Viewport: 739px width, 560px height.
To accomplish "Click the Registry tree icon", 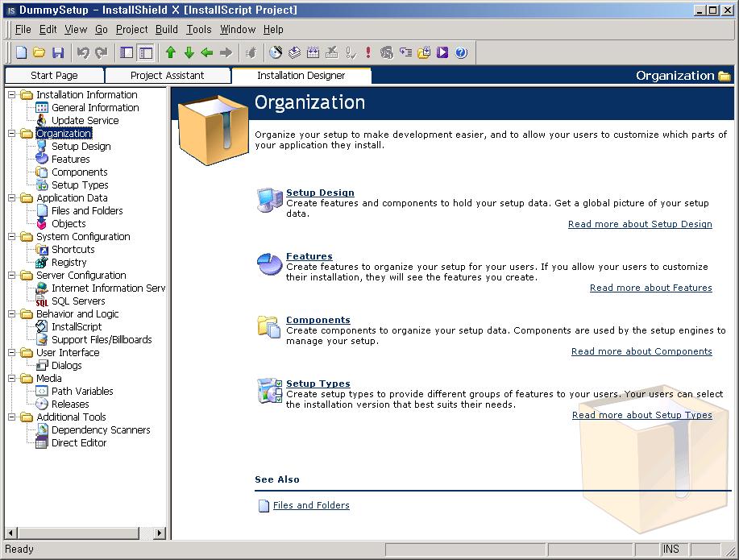I will pyautogui.click(x=42, y=263).
